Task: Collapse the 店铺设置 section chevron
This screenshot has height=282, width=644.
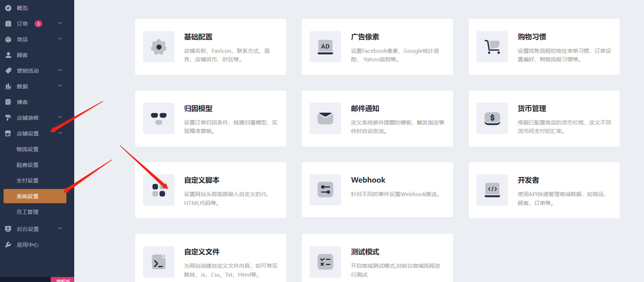Action: [x=60, y=133]
